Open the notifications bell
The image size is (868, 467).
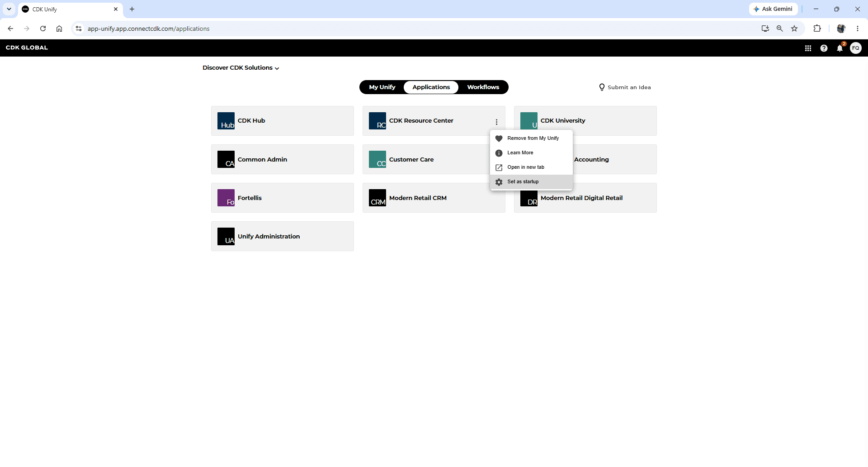click(840, 48)
